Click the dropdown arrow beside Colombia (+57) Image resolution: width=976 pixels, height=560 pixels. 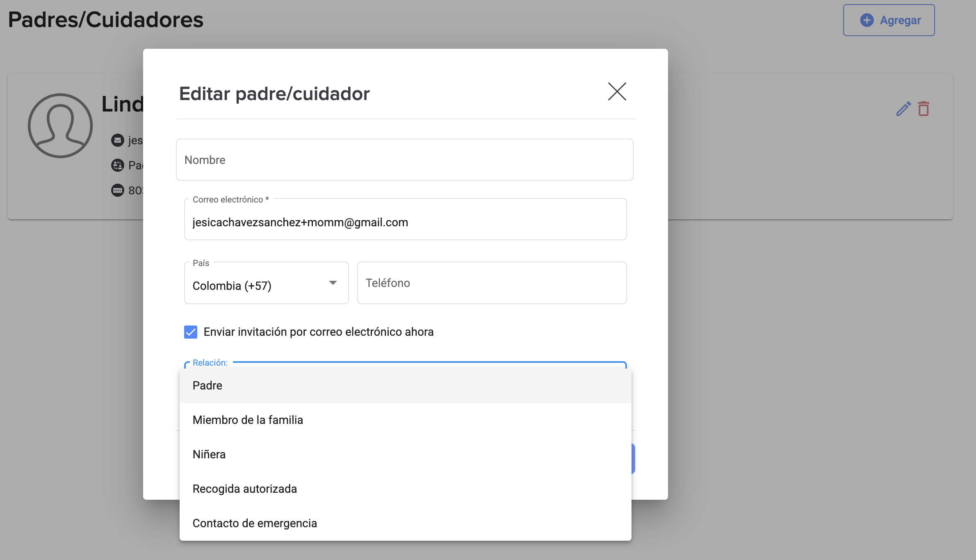[x=333, y=283]
